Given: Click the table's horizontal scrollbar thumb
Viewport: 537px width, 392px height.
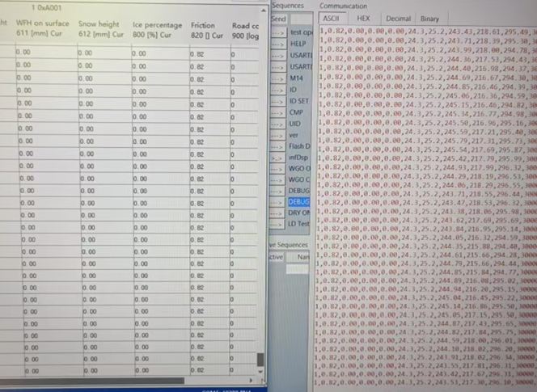Looking at the screenshot, I should click(92, 381).
